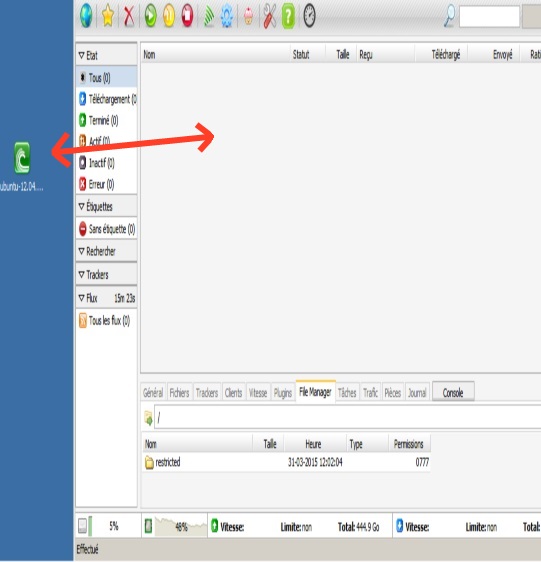Open the Journal tab
This screenshot has height=562, width=541.
coord(417,393)
